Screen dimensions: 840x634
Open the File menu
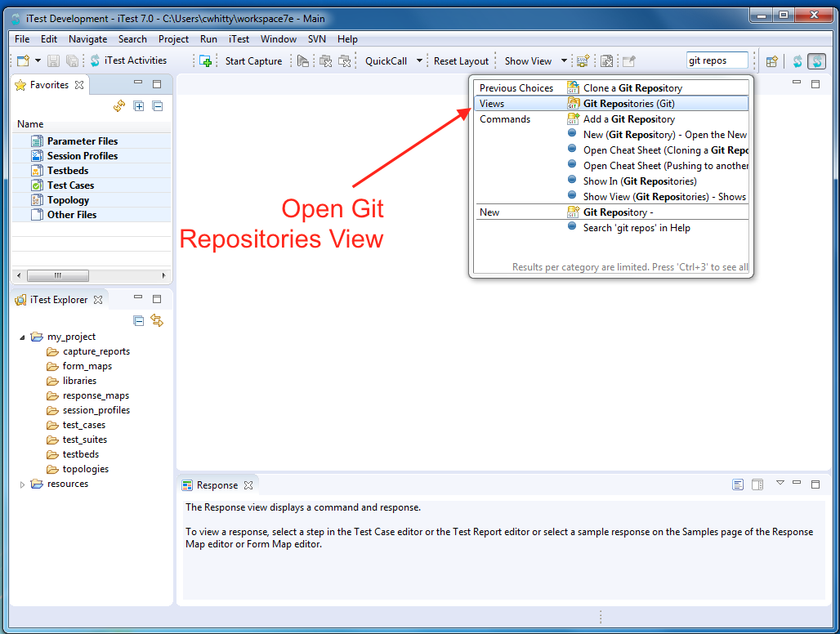pos(22,39)
